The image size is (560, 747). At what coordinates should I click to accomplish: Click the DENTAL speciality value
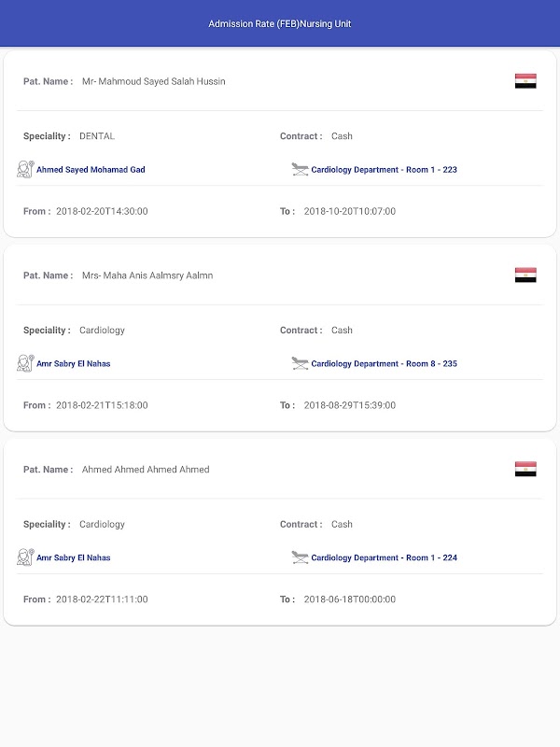(97, 136)
